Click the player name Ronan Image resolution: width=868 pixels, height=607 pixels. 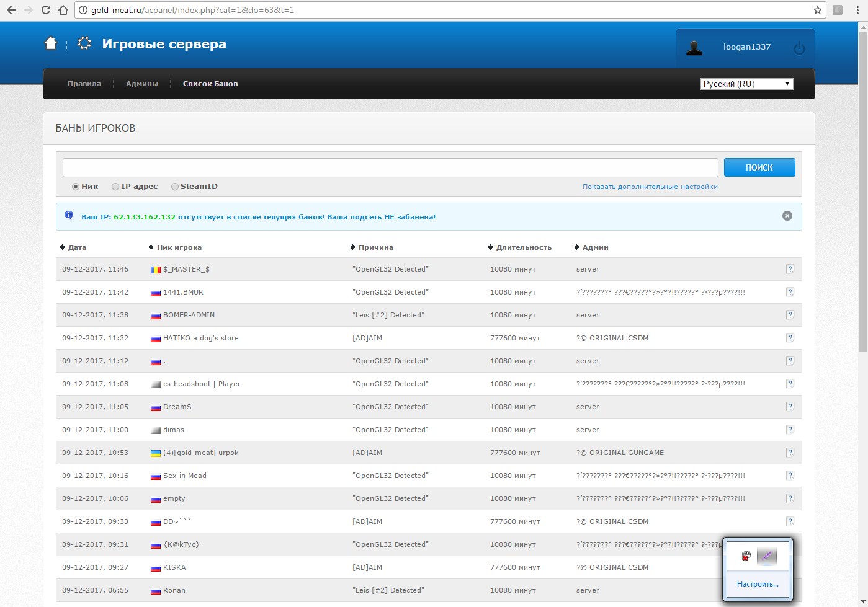[x=174, y=590]
